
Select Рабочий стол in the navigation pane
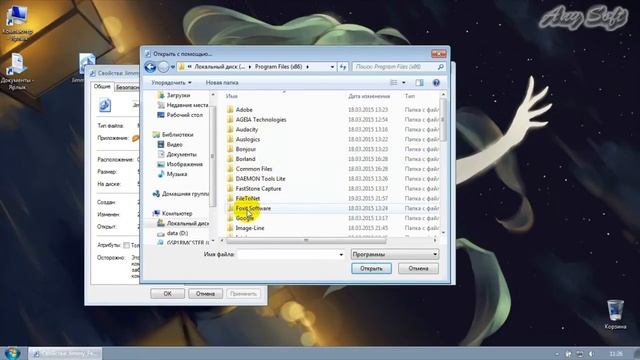click(180, 115)
